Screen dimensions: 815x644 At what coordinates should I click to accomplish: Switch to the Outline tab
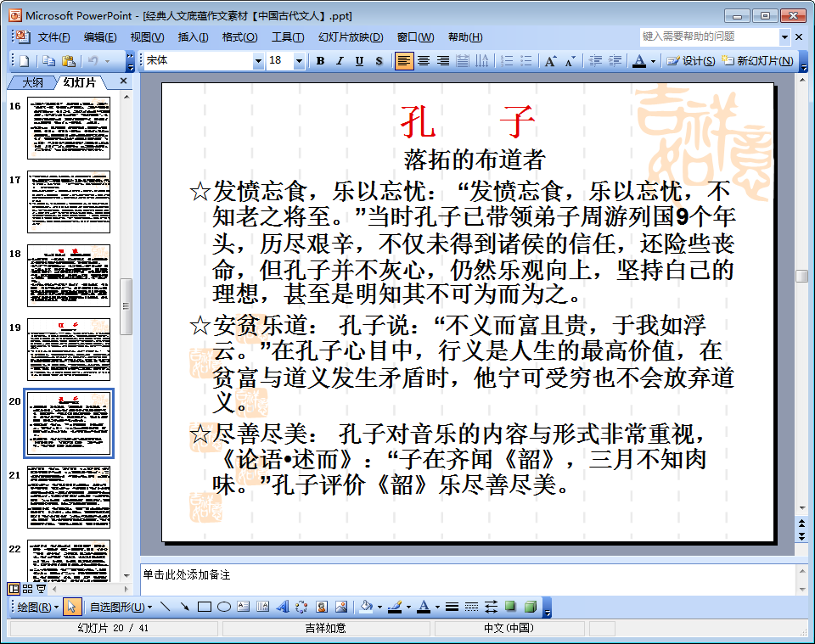click(32, 82)
